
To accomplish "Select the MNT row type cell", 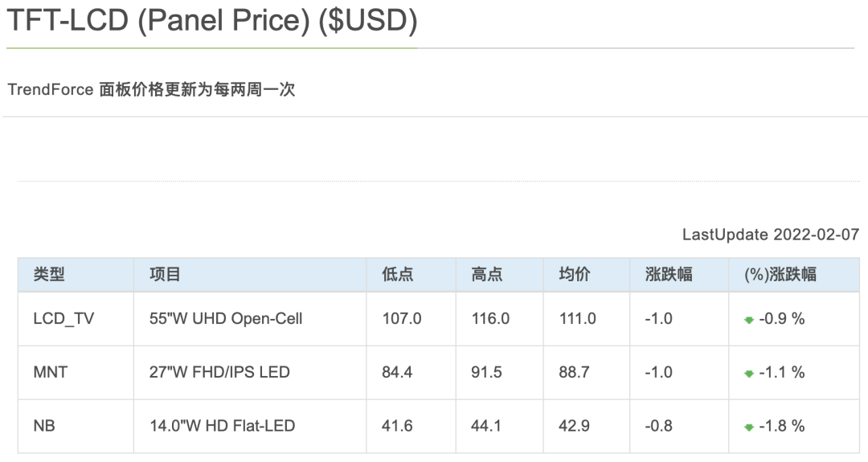I will point(50,373).
